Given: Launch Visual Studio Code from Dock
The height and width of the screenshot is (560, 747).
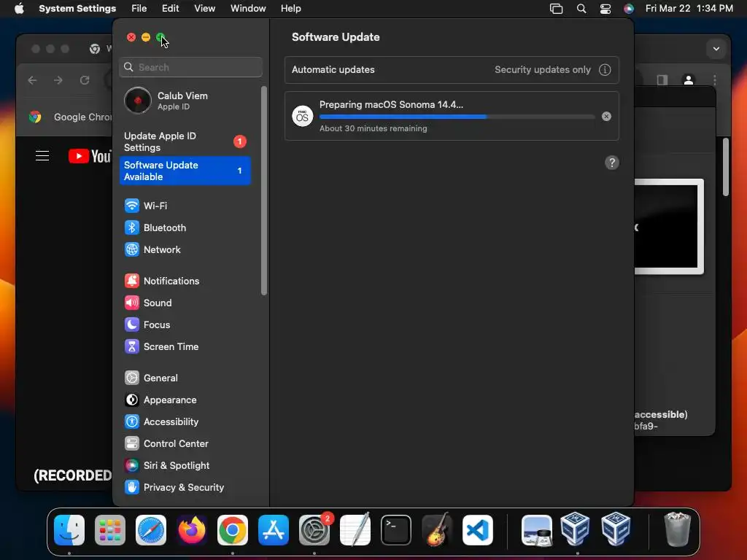Looking at the screenshot, I should coord(478,530).
